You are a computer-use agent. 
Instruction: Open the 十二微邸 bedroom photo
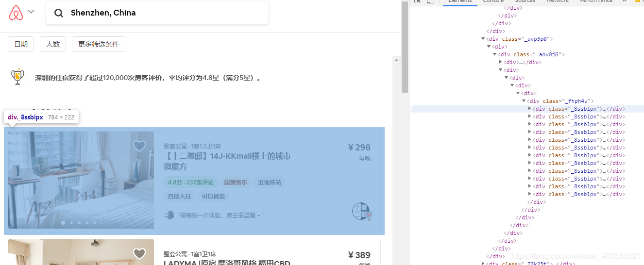81,180
